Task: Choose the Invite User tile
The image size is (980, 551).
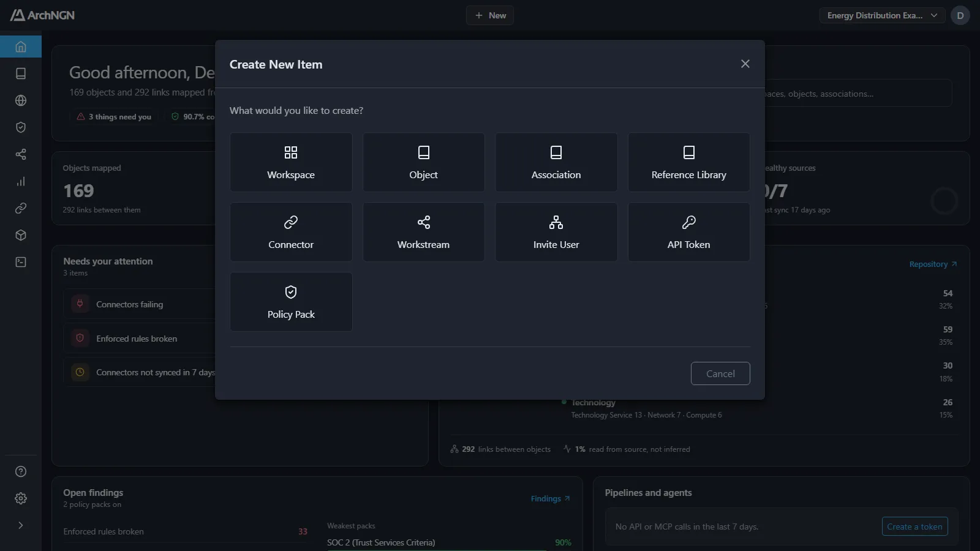Action: 556,232
